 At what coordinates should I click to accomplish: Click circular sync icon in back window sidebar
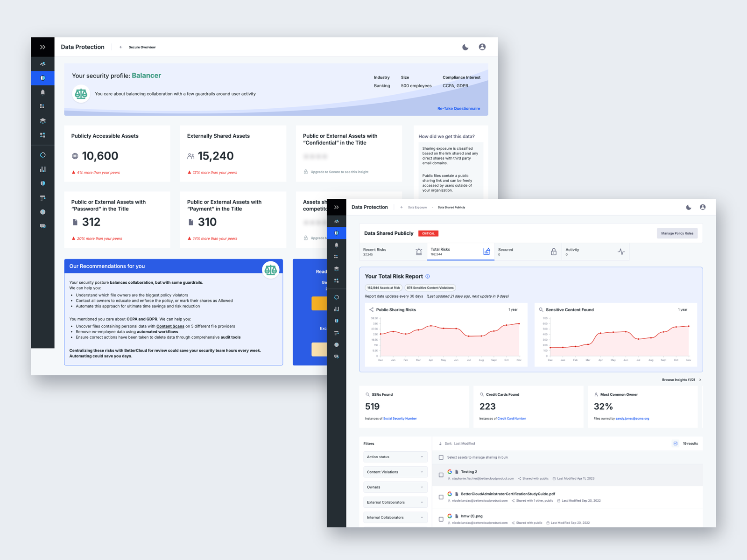coord(42,155)
